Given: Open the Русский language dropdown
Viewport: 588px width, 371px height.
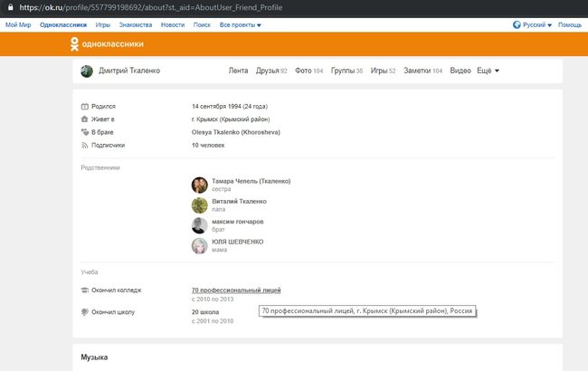Looking at the screenshot, I should (x=537, y=24).
